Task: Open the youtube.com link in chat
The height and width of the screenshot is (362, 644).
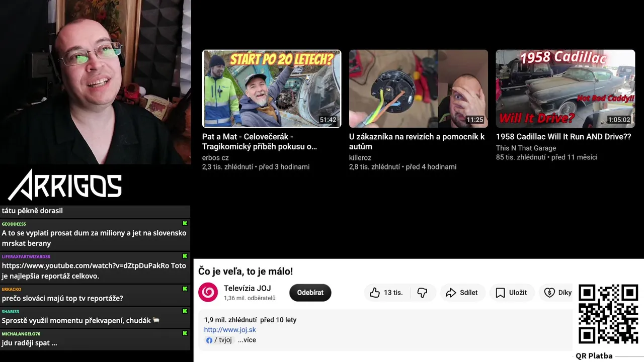Action: [86, 265]
